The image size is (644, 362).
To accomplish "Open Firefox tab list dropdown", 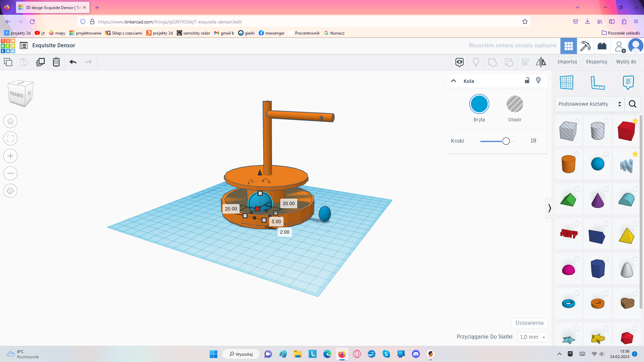I will 577,7.
